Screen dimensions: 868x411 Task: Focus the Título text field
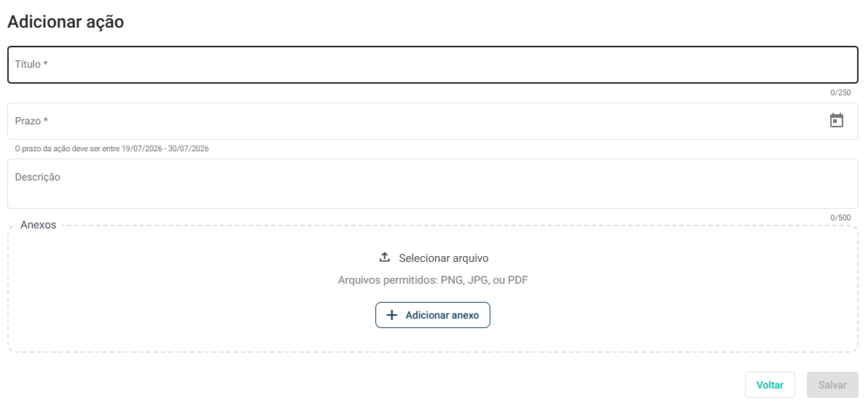click(x=433, y=65)
